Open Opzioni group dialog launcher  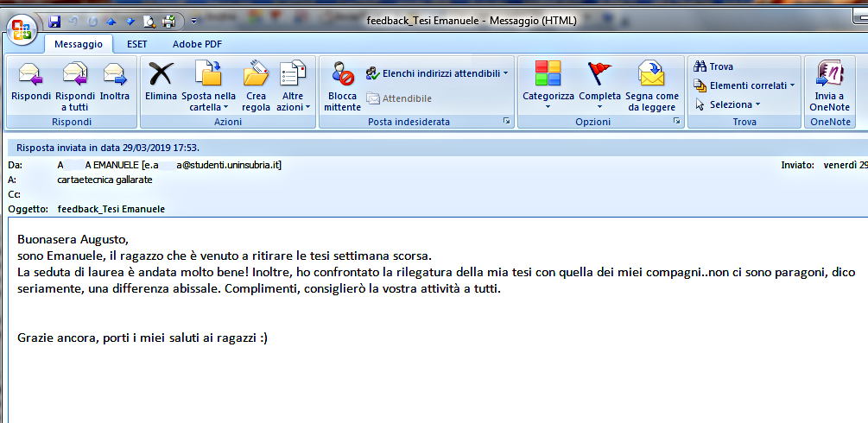pyautogui.click(x=676, y=121)
